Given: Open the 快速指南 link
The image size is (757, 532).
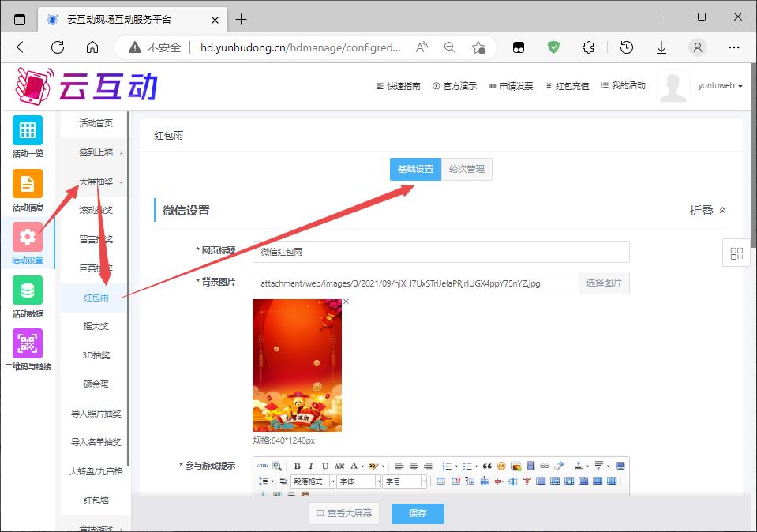Looking at the screenshot, I should (399, 86).
